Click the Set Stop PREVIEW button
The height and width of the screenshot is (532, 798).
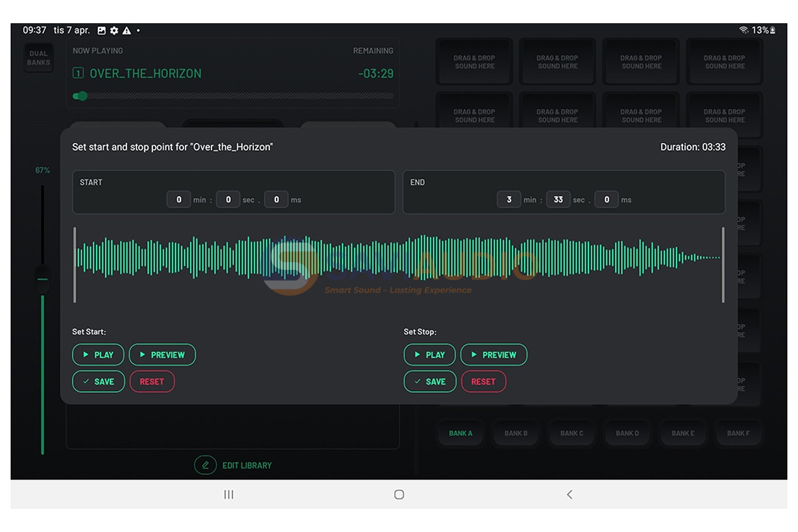click(494, 355)
